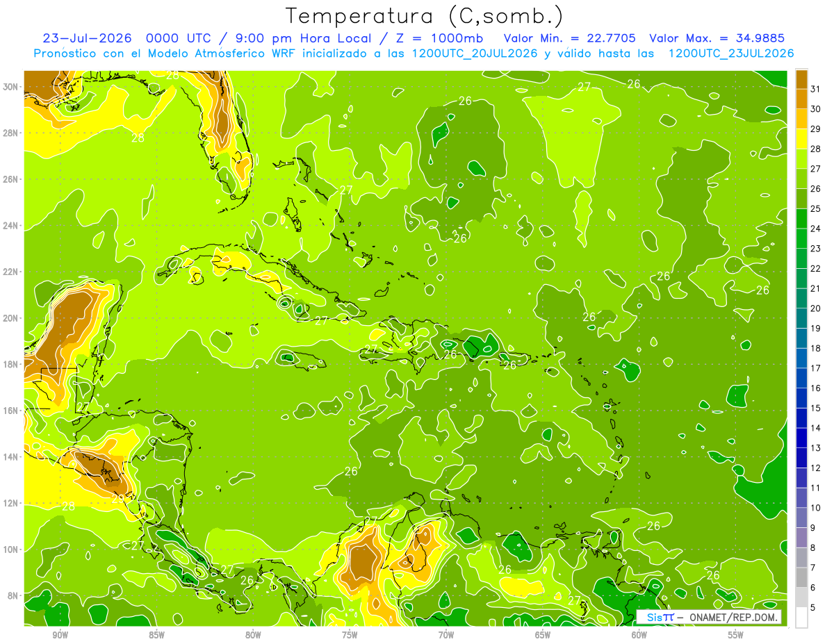Click the '28N' latitude axis label

[11, 133]
